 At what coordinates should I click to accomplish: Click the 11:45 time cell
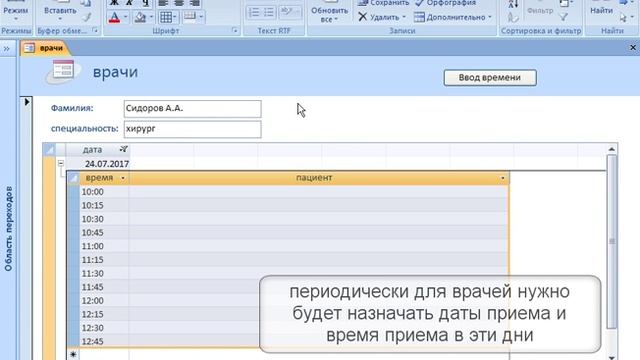[x=104, y=287]
